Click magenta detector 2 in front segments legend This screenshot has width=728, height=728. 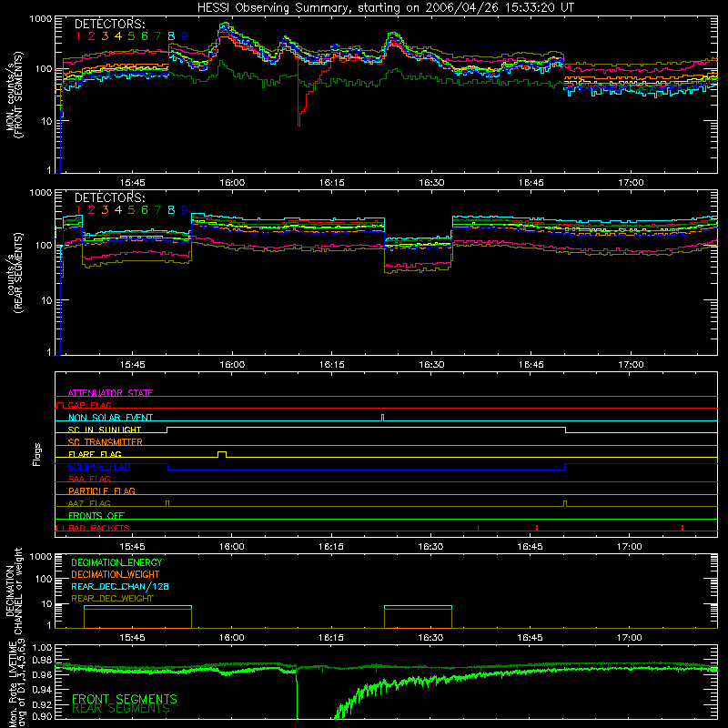[92, 35]
